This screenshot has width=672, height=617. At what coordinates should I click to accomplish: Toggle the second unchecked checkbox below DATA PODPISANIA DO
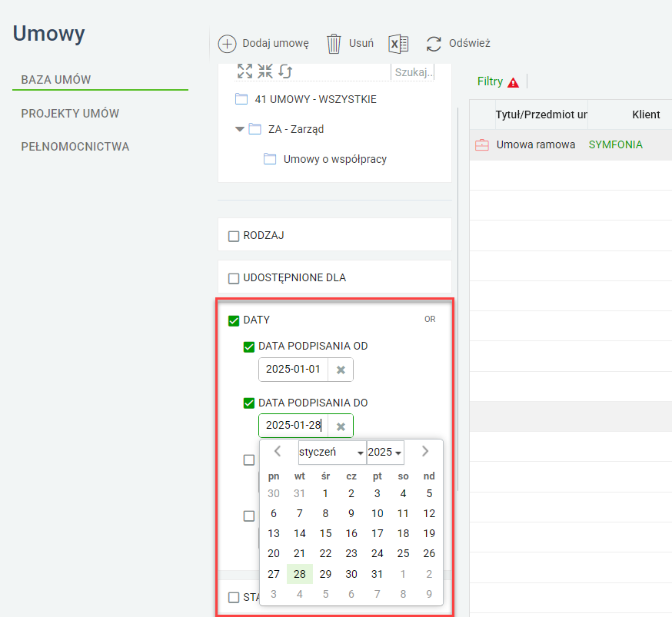[x=249, y=516]
